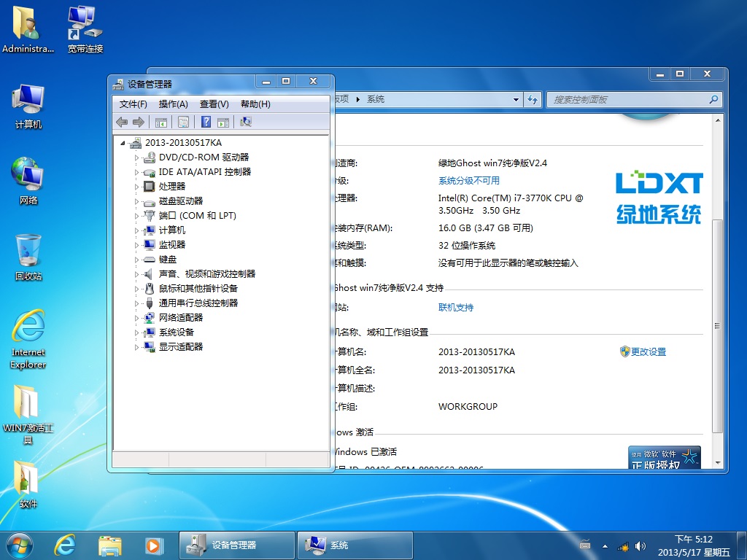Expand the 处理器 node
Viewport: 747px width, 560px height.
pos(136,187)
